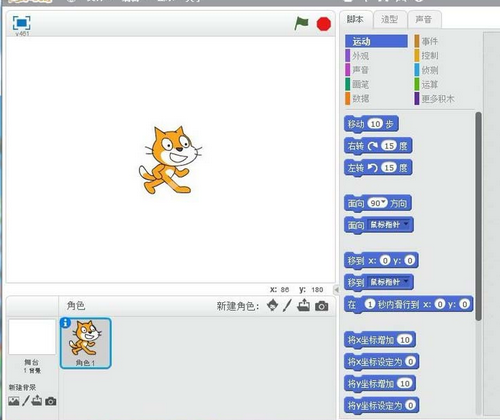
Task: Click the 将y坐标增加 10 block
Action: click(380, 384)
